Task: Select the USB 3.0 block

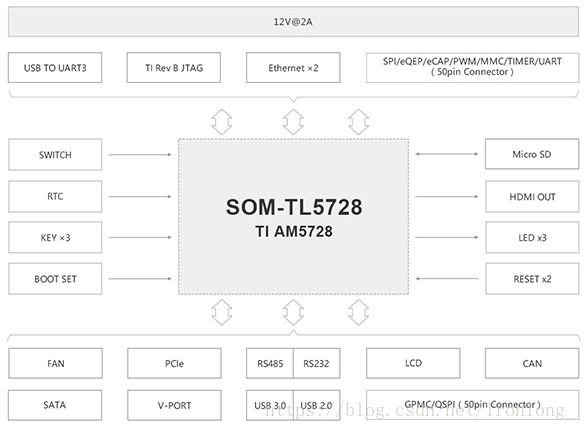Action: pos(270,405)
